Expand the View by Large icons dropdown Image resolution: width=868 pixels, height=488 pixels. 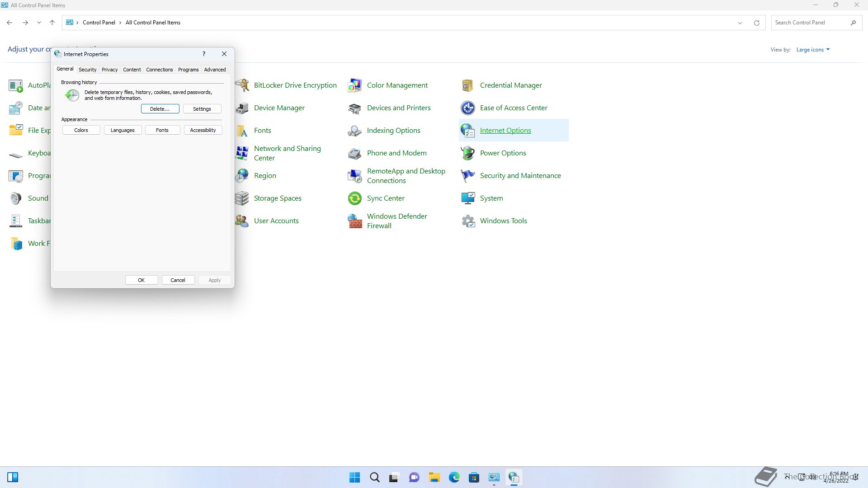813,50
